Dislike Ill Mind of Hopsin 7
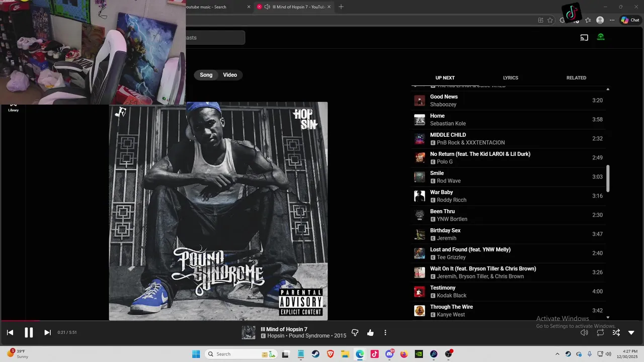Image resolution: width=644 pixels, height=362 pixels. [x=355, y=332]
